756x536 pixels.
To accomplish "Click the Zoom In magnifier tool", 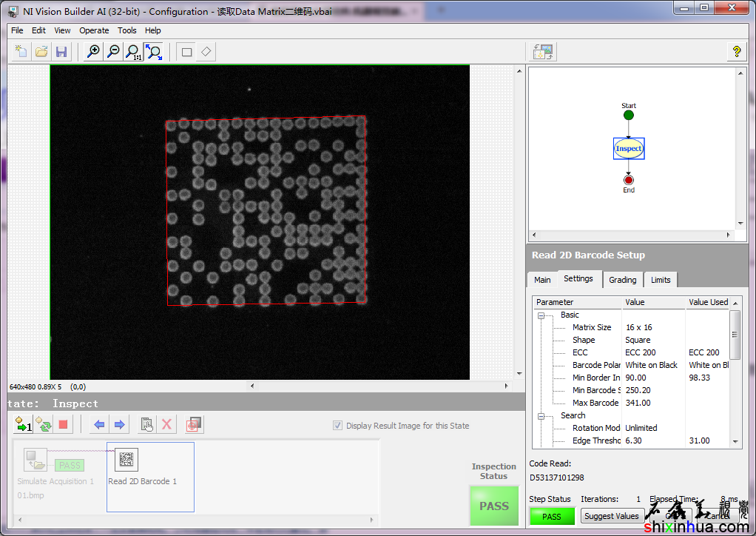I will pyautogui.click(x=93, y=52).
